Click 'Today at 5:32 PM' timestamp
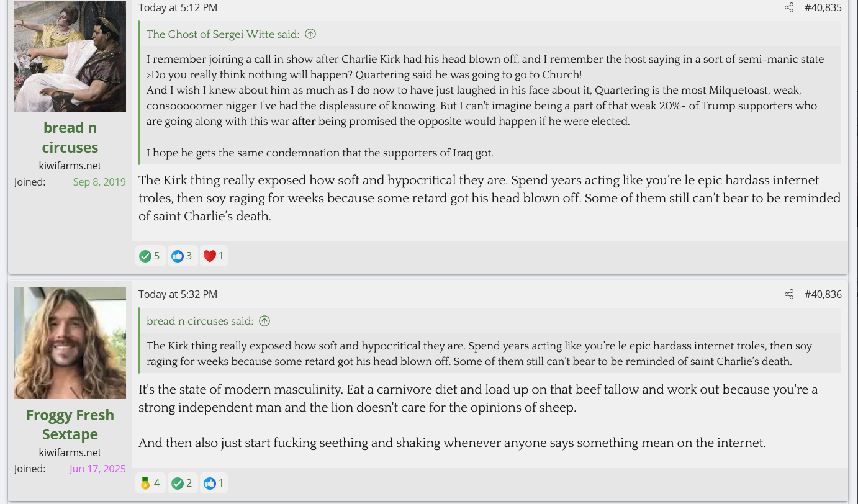This screenshot has width=858, height=504. 178,294
